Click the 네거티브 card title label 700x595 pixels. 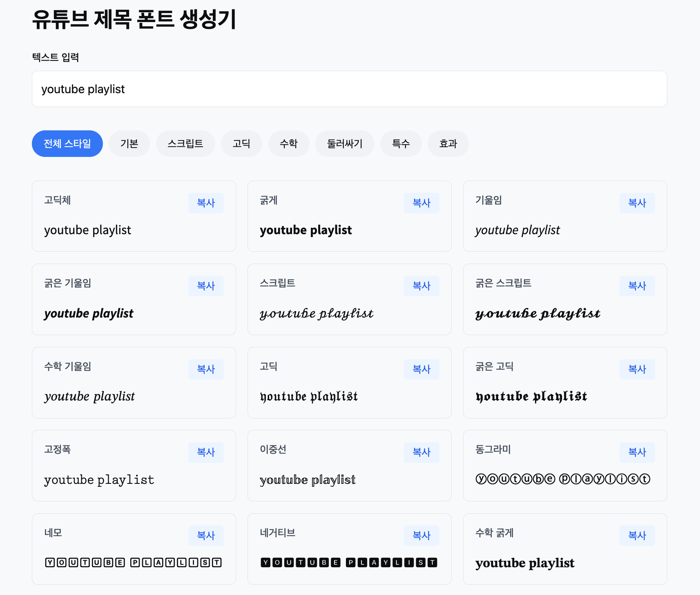click(277, 533)
